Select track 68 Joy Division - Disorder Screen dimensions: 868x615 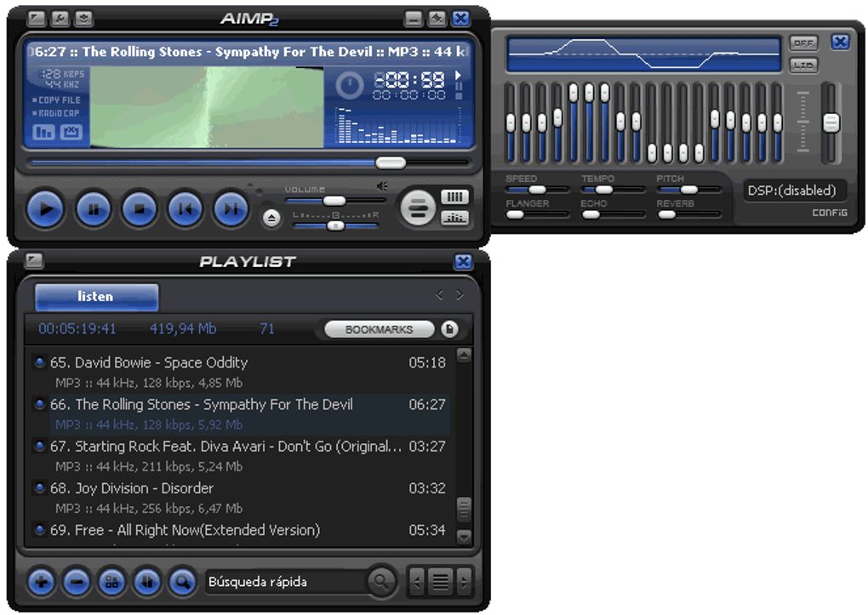click(x=240, y=498)
